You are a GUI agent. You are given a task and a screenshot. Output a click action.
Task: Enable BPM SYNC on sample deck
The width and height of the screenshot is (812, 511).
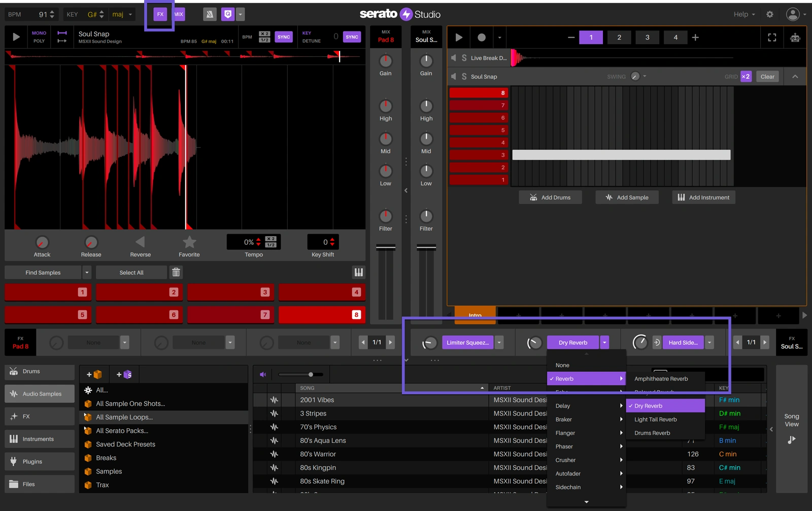coord(284,37)
